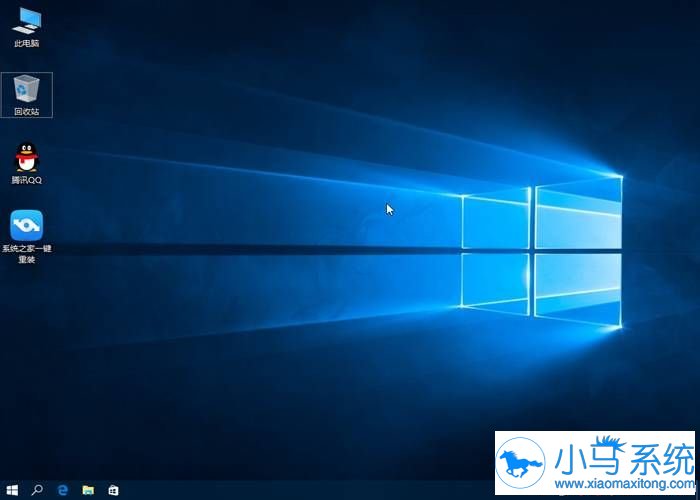
Task: Open the Windows Start menu
Action: pyautogui.click(x=12, y=490)
